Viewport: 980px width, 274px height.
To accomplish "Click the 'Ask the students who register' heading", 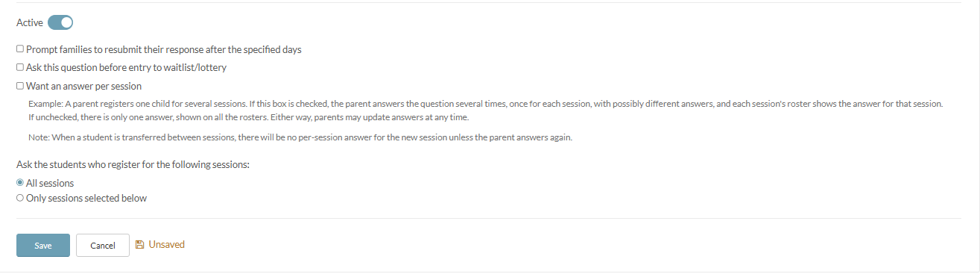I will tap(133, 164).
